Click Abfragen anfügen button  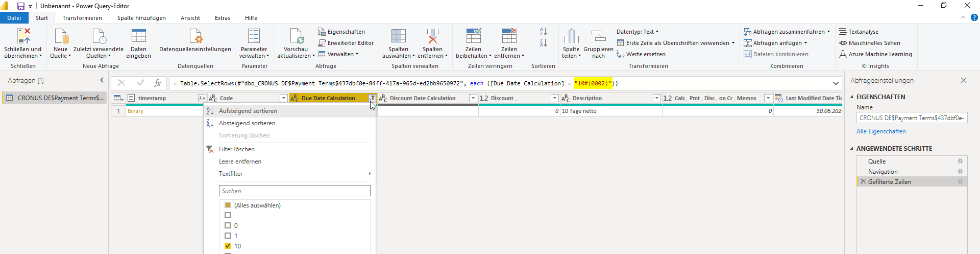[x=776, y=43]
